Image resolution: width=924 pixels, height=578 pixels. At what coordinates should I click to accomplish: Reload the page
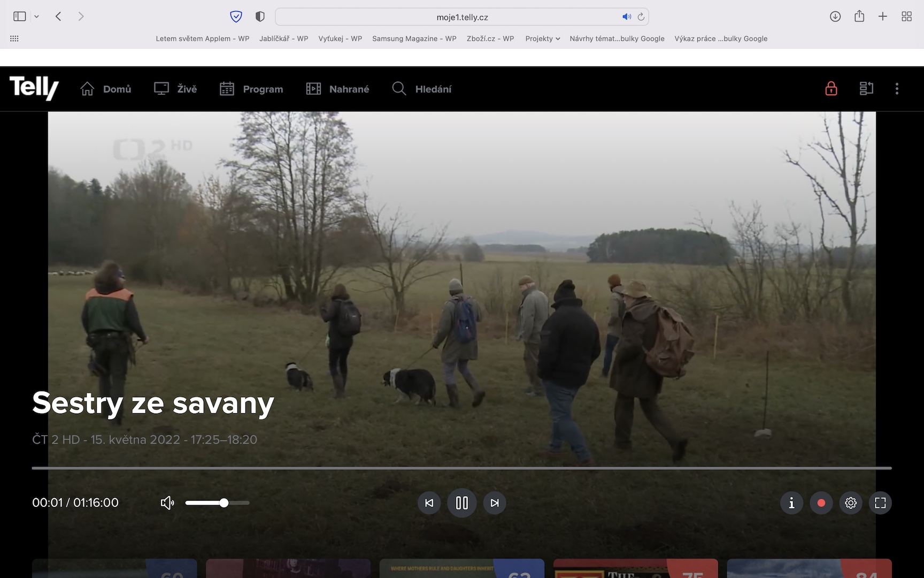[x=641, y=17]
